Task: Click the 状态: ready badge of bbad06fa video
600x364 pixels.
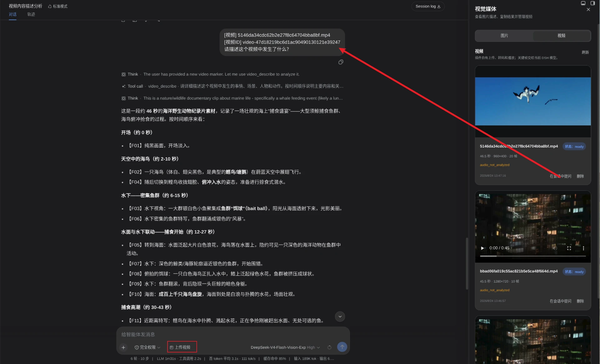Action: (x=574, y=272)
